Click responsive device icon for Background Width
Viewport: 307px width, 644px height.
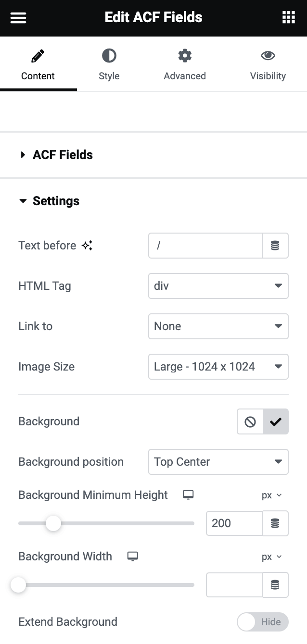[x=132, y=557]
